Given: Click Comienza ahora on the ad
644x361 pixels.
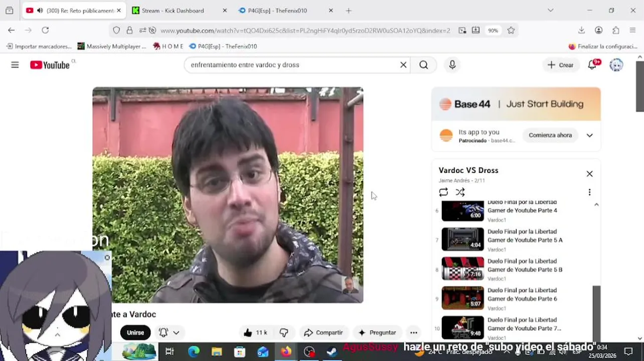Looking at the screenshot, I should [550, 135].
